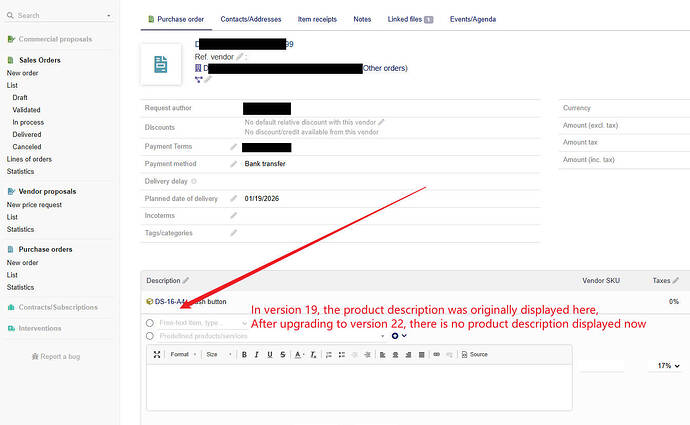This screenshot has width=690, height=425.
Task: Click the Search field in the sidebar
Action: [60, 16]
